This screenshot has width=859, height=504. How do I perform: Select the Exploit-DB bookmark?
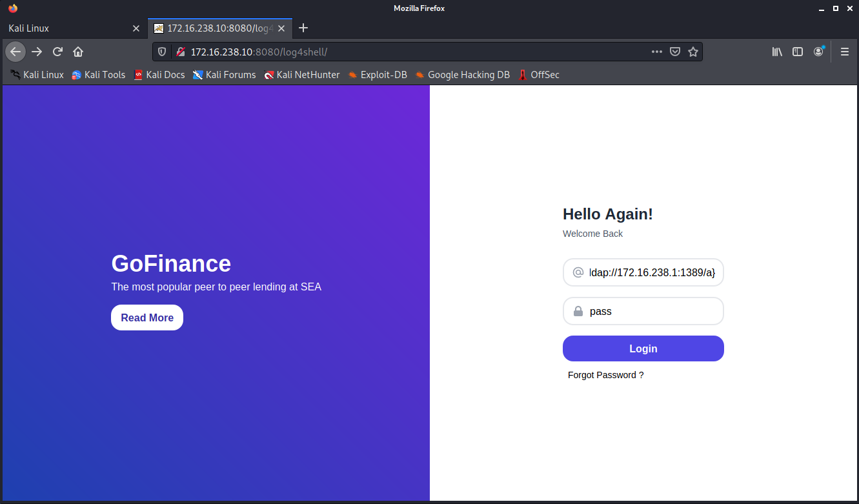coord(378,75)
